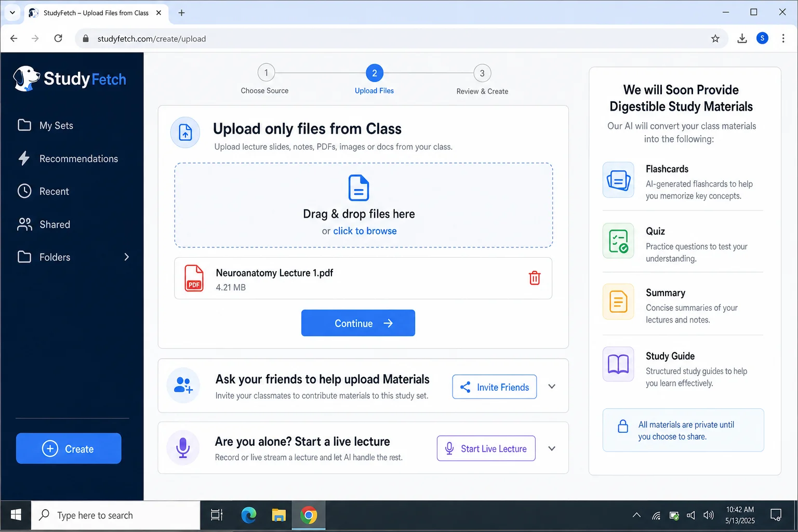Open a new tab with the plus button
Screen dimensions: 798x532
[181, 13]
